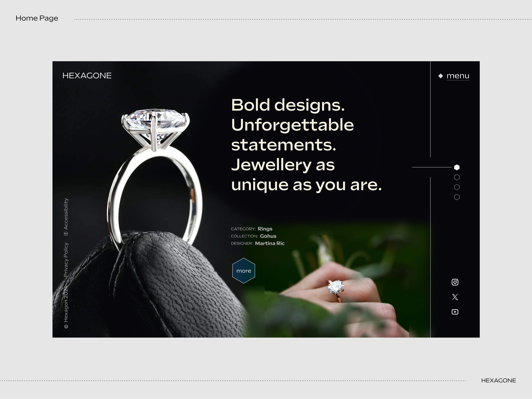532x399 pixels.
Task: Click the hexagon-shaped more button
Action: 244,271
